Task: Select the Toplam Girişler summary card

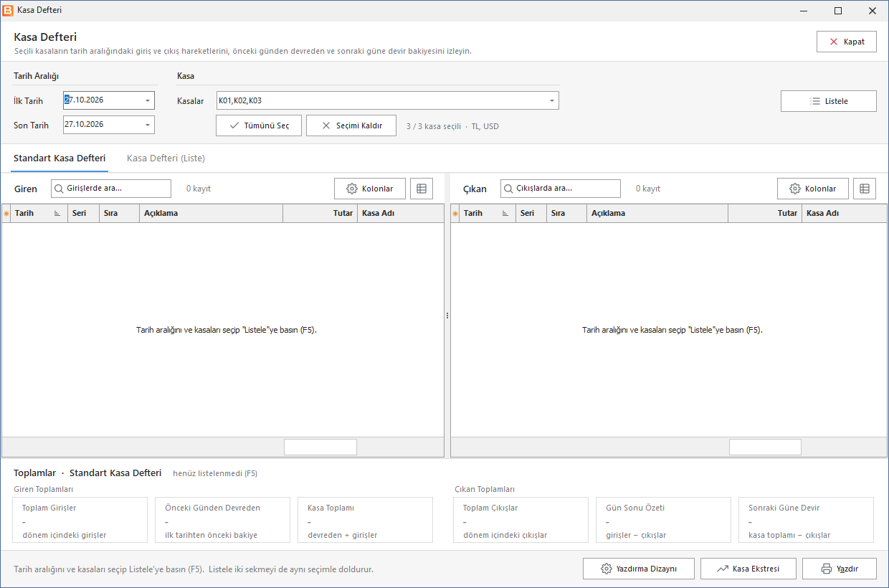Action: pos(80,520)
